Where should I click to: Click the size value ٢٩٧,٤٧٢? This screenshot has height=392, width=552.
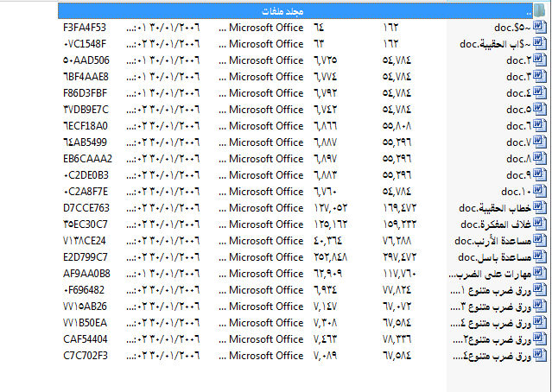(401, 257)
